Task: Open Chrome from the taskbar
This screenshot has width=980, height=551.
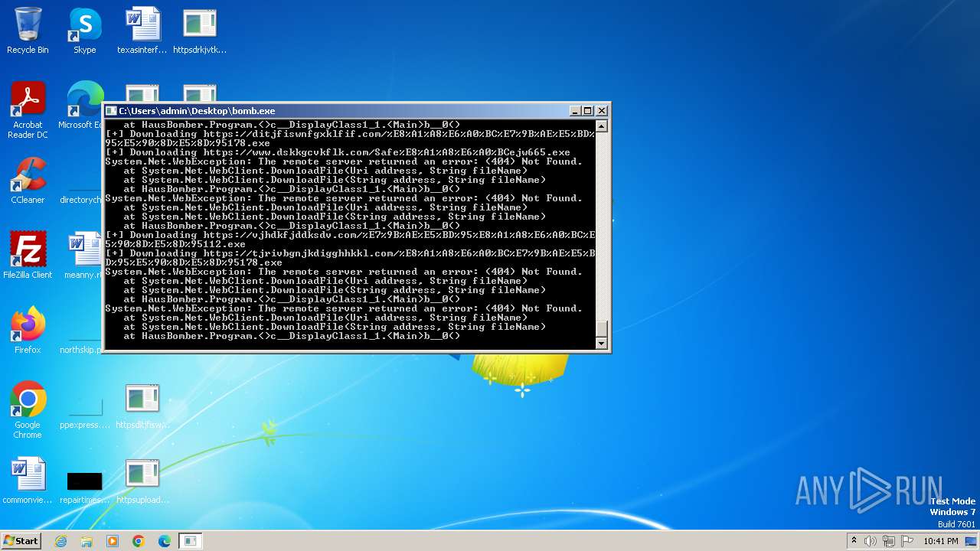Action: pyautogui.click(x=139, y=541)
